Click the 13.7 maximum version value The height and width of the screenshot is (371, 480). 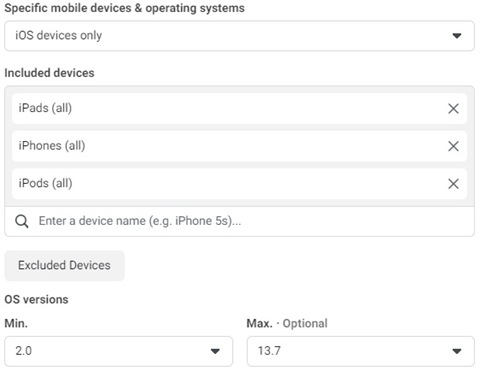[269, 351]
